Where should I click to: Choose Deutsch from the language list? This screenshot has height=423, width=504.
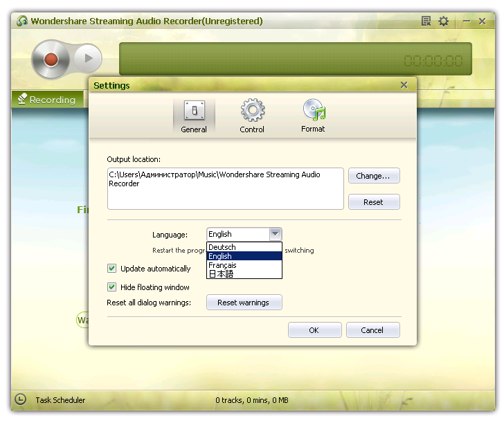coord(244,247)
